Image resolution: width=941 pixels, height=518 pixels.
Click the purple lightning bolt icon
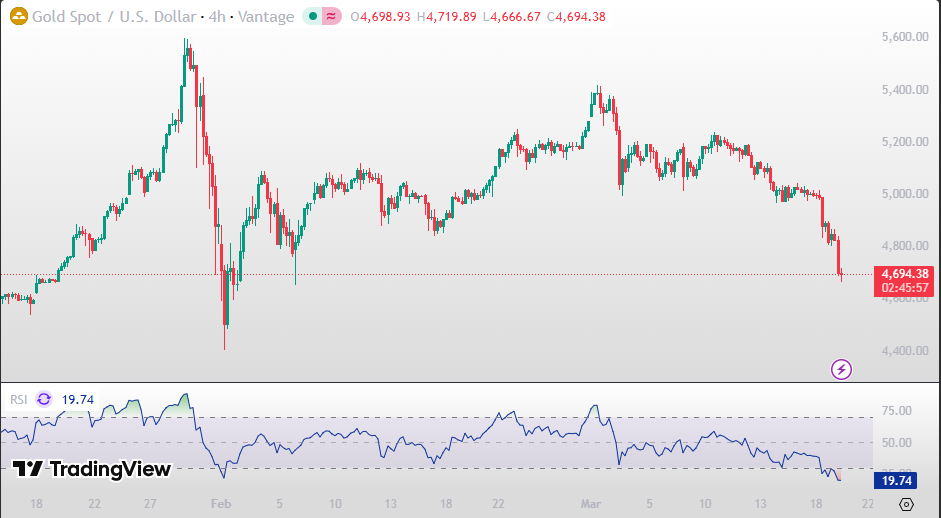point(842,370)
